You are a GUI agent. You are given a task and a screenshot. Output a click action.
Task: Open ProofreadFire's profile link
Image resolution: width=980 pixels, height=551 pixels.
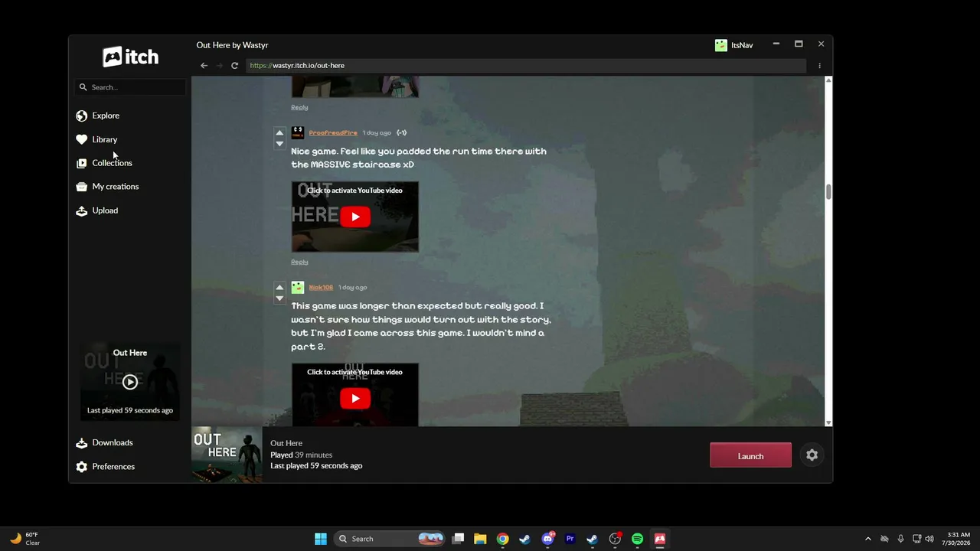pos(333,132)
